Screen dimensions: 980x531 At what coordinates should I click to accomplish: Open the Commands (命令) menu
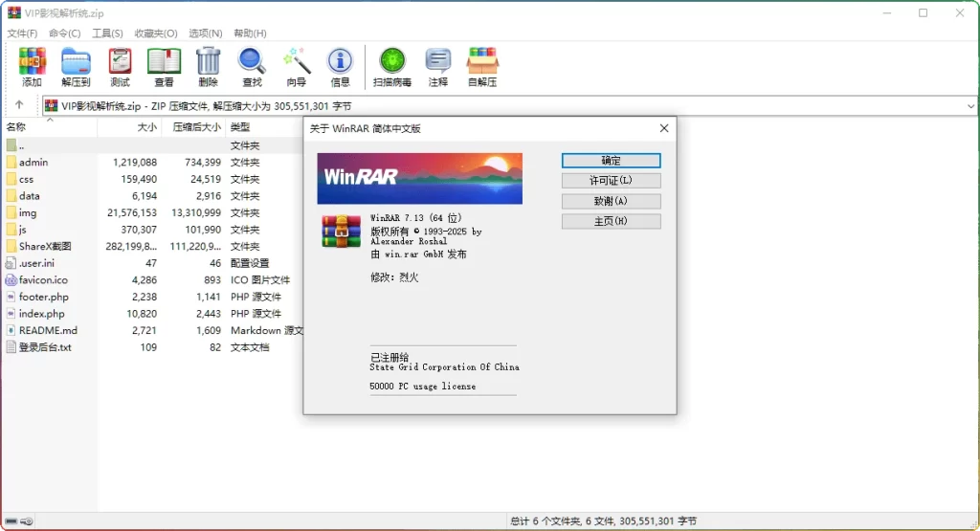coord(65,33)
